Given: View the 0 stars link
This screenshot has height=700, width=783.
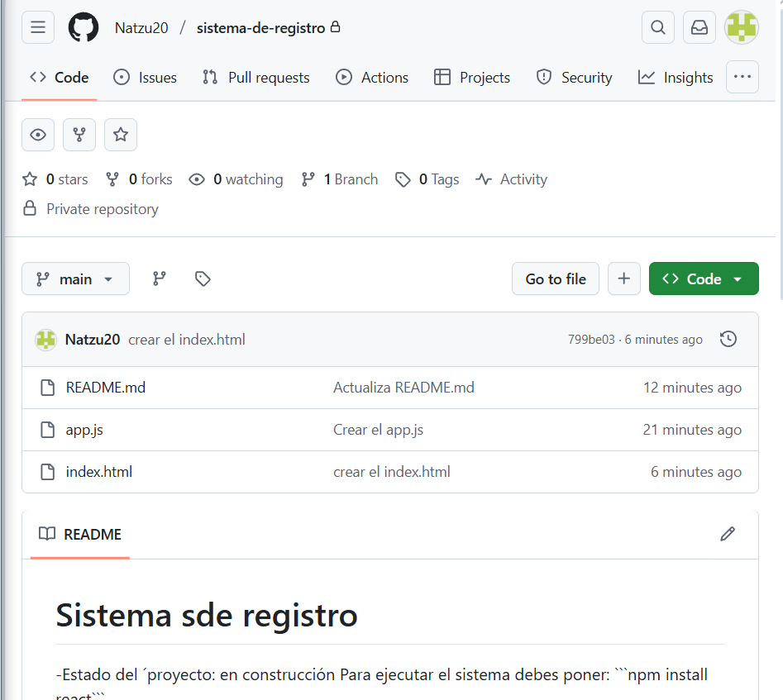Looking at the screenshot, I should point(55,179).
